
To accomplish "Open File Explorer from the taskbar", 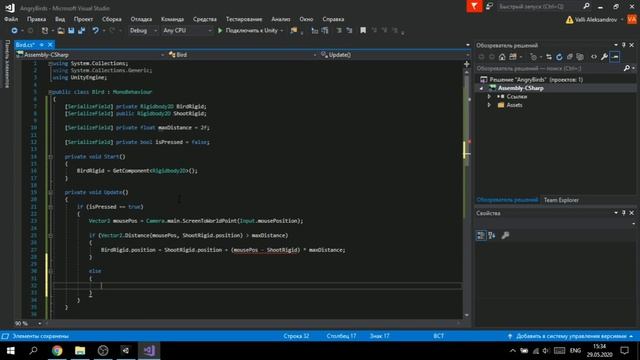I will tap(80, 351).
